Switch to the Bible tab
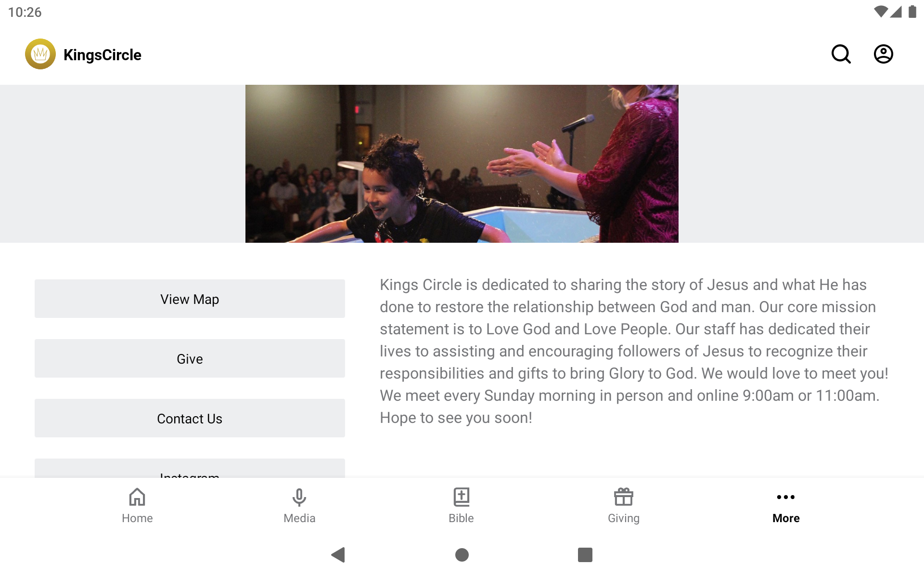Screen dimensions: 924x578 [461, 506]
